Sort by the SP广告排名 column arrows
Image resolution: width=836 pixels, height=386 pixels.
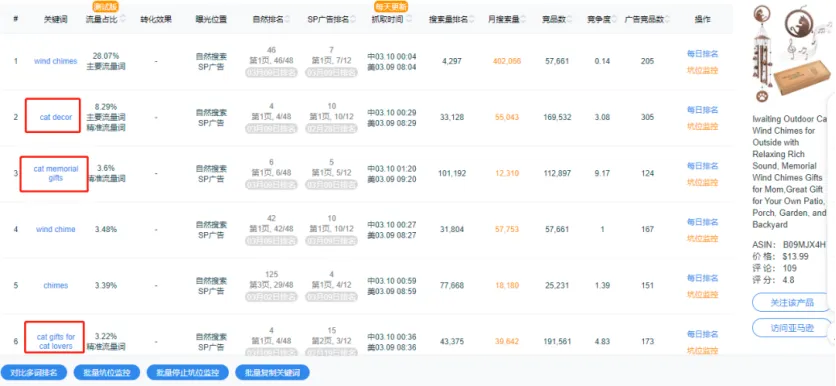tap(353, 19)
